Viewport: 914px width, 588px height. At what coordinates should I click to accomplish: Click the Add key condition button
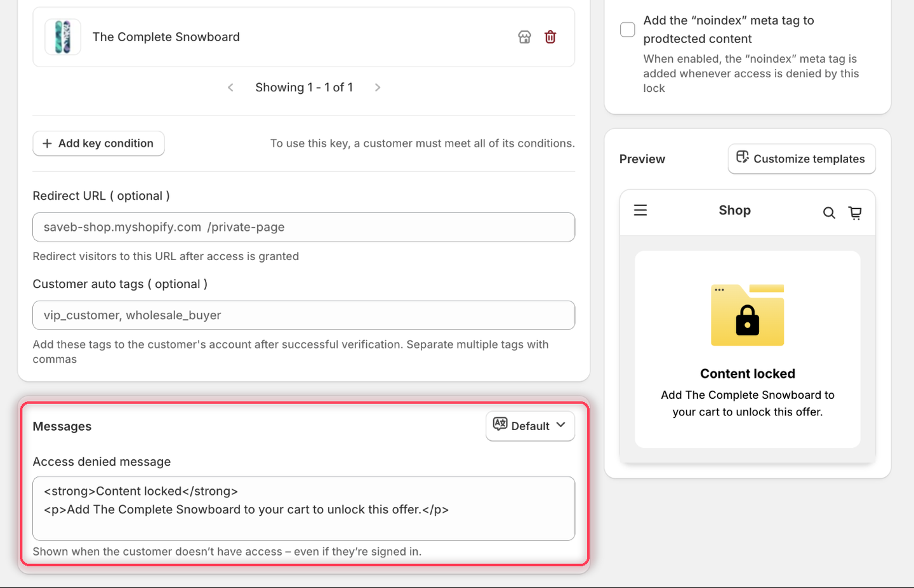[x=98, y=143]
